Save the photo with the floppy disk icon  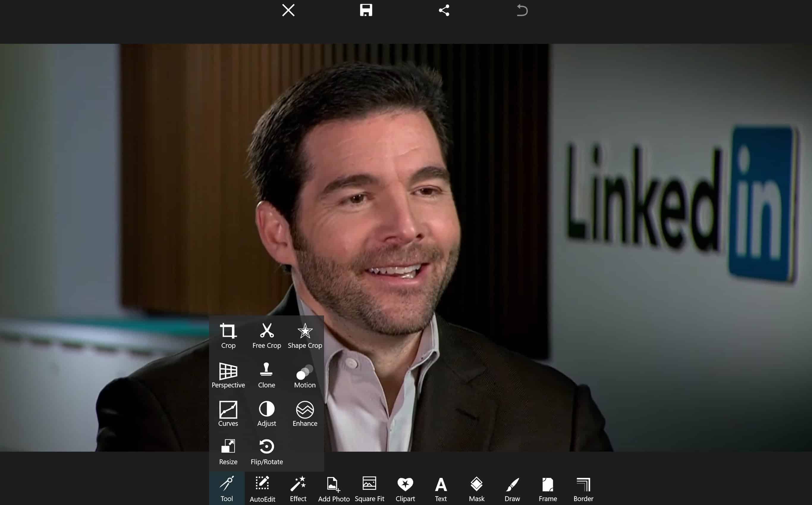click(x=366, y=10)
